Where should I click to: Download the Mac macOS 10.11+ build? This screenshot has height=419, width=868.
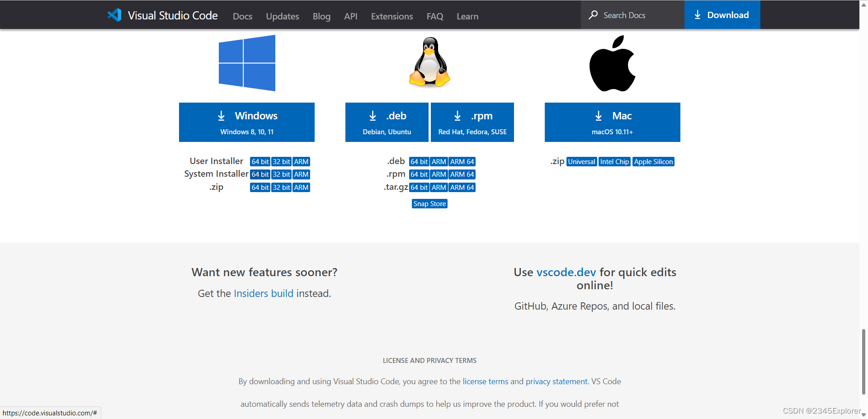(x=613, y=122)
